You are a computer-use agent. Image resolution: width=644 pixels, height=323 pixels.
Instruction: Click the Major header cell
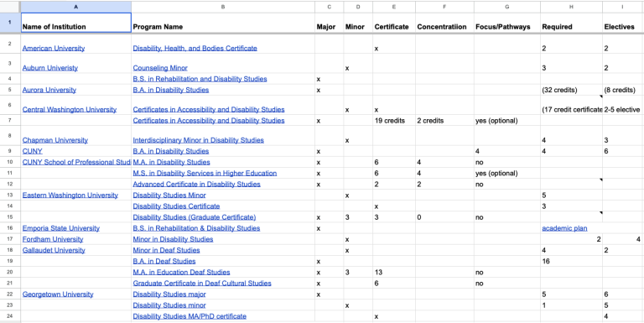coord(330,23)
